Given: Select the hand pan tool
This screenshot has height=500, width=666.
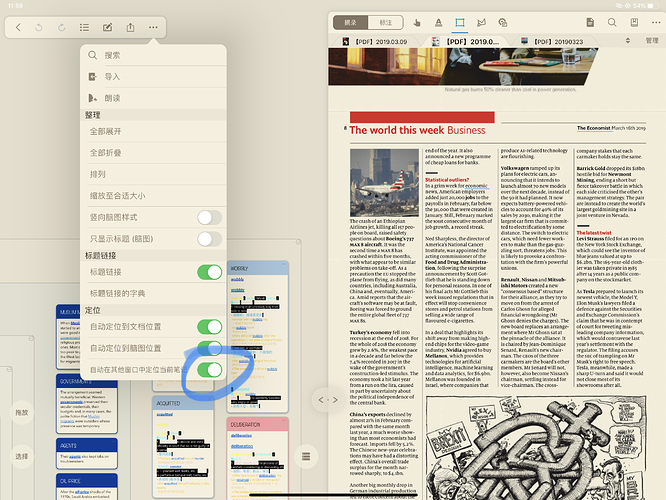Looking at the screenshot, I should tap(417, 23).
